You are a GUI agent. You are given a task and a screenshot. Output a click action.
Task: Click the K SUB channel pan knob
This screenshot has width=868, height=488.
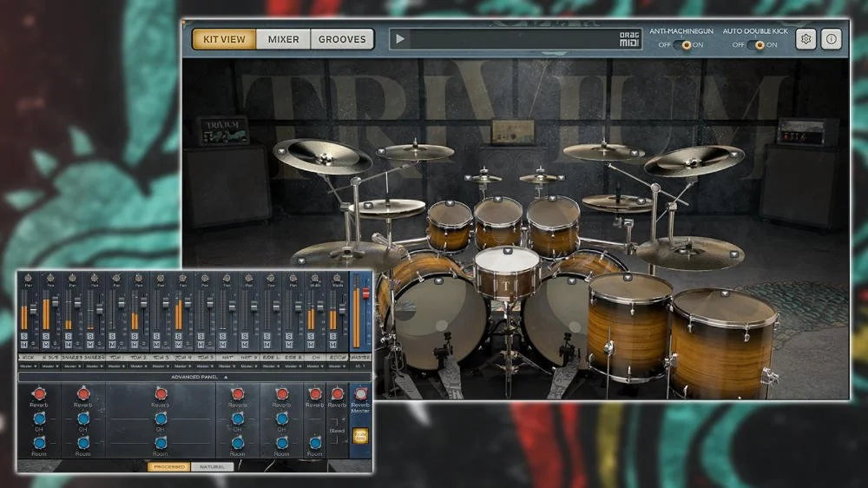click(50, 278)
